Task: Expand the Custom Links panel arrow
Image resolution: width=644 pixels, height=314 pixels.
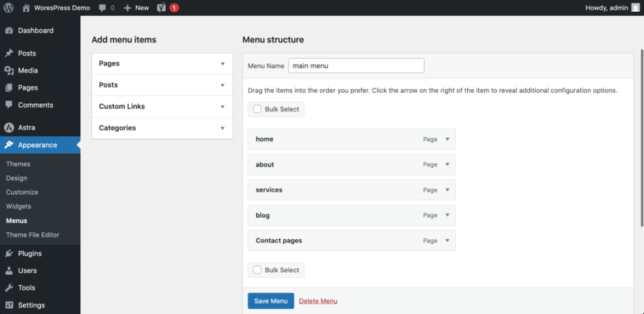Action: [222, 106]
